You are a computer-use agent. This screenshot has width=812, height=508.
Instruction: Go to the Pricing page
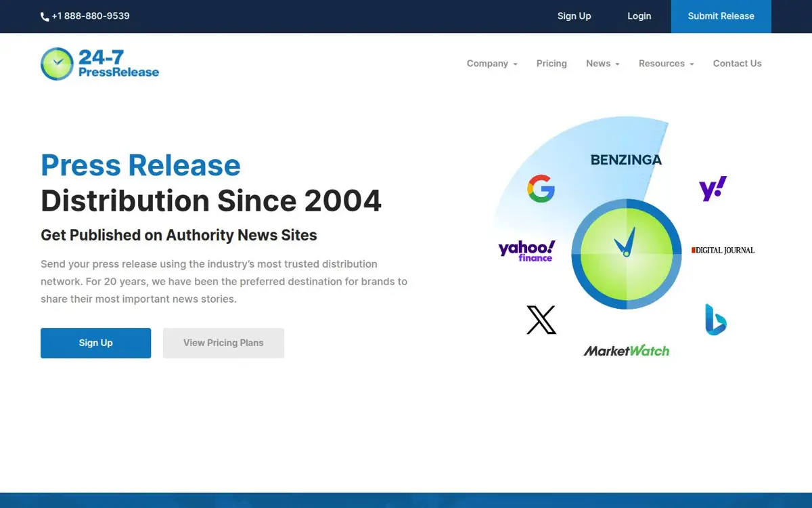point(551,64)
